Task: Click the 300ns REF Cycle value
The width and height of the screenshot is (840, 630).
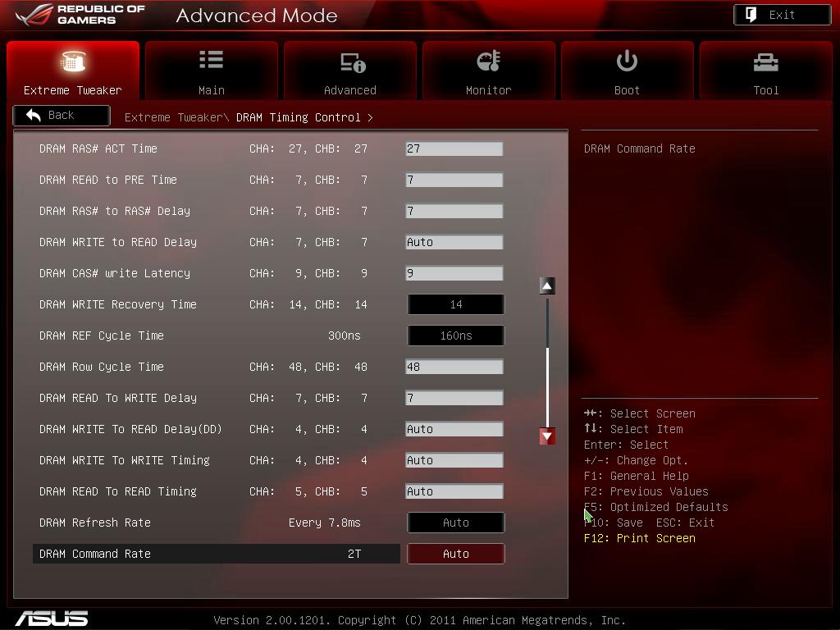Action: tap(344, 336)
